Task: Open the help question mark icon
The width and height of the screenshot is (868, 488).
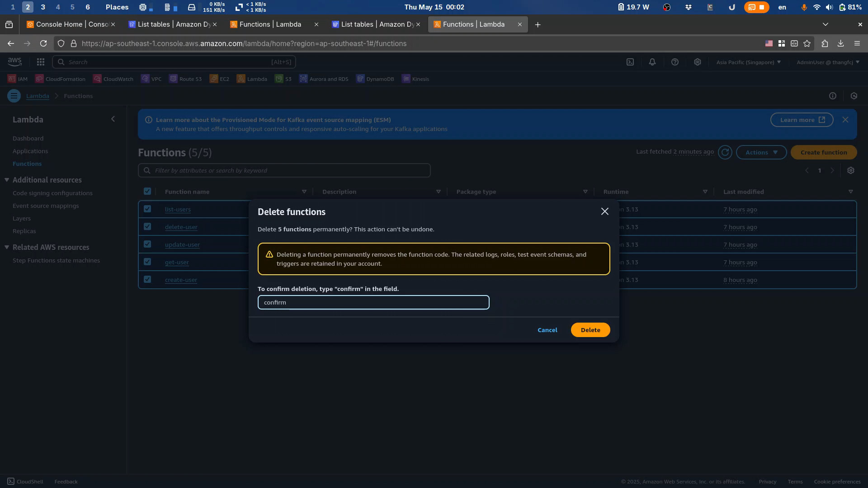Action: [675, 62]
